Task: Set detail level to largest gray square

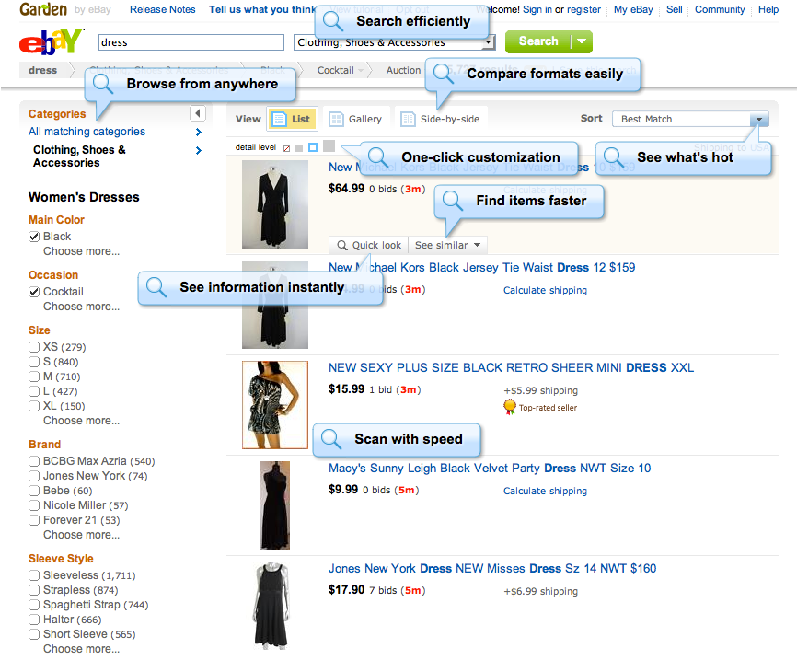Action: click(x=329, y=145)
